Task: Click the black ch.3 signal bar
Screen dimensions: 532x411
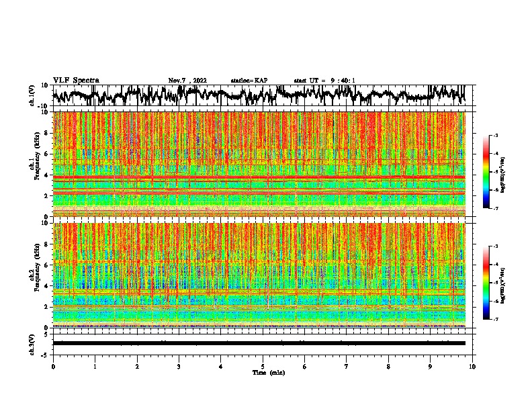Action: tap(259, 343)
